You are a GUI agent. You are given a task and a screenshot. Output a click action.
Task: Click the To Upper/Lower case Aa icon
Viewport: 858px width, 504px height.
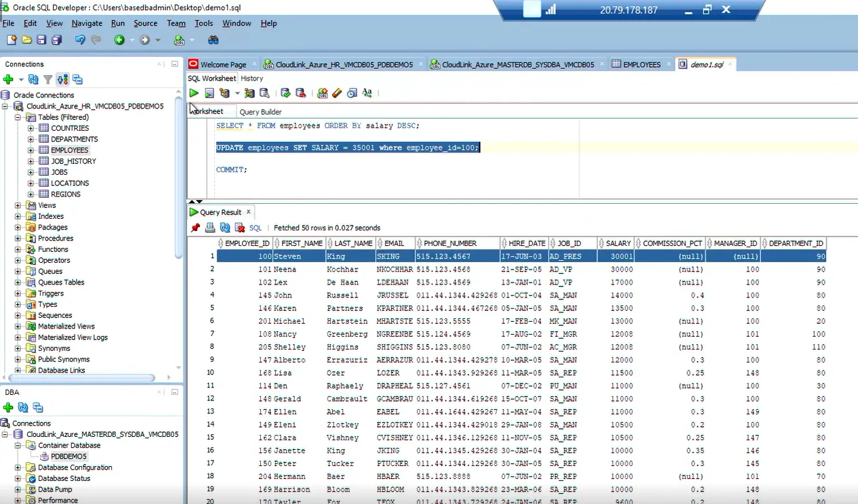coord(367,93)
